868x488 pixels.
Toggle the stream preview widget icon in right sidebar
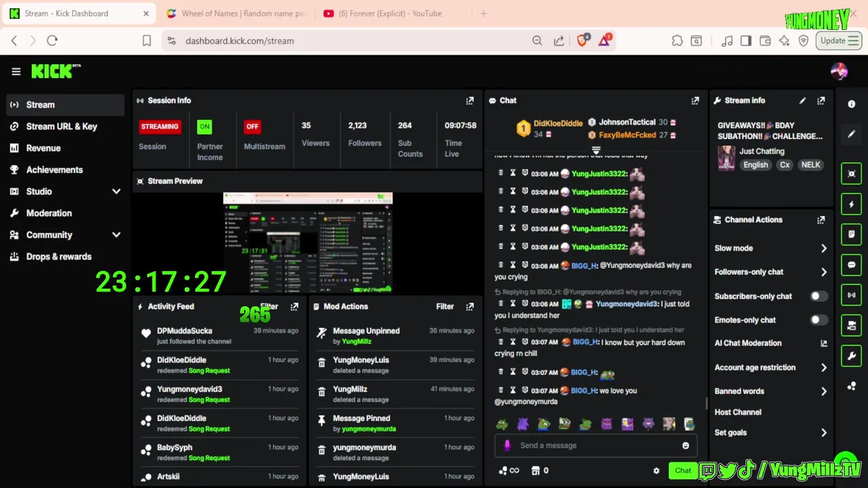(x=852, y=174)
